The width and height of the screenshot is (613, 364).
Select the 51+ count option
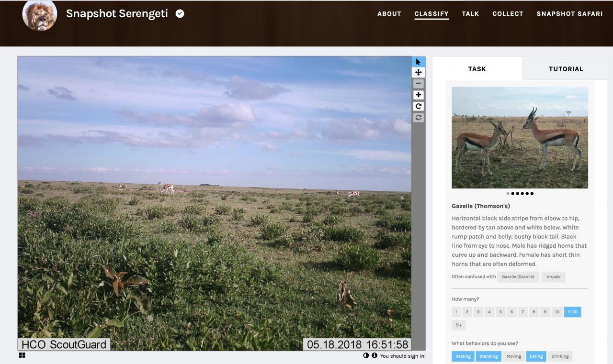pos(458,325)
